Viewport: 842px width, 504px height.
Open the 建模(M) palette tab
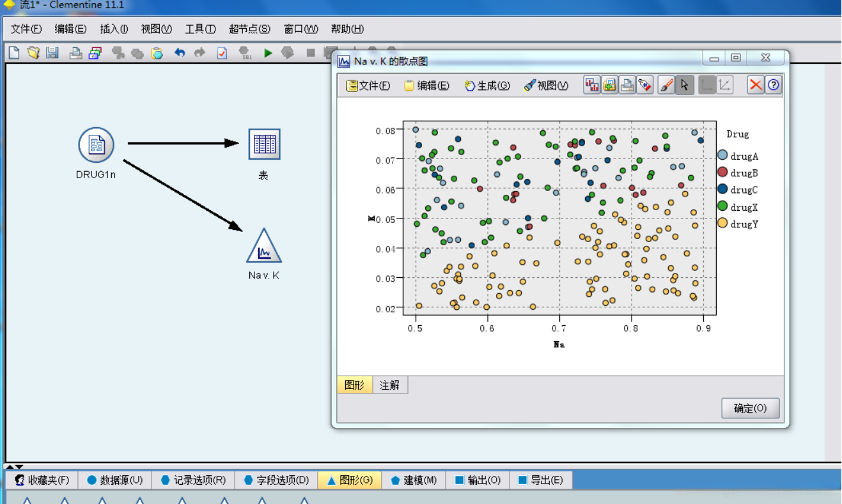tap(414, 480)
